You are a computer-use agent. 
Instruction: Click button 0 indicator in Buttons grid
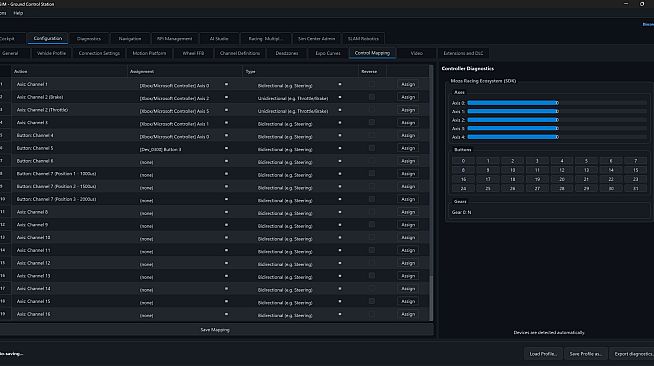(463, 161)
